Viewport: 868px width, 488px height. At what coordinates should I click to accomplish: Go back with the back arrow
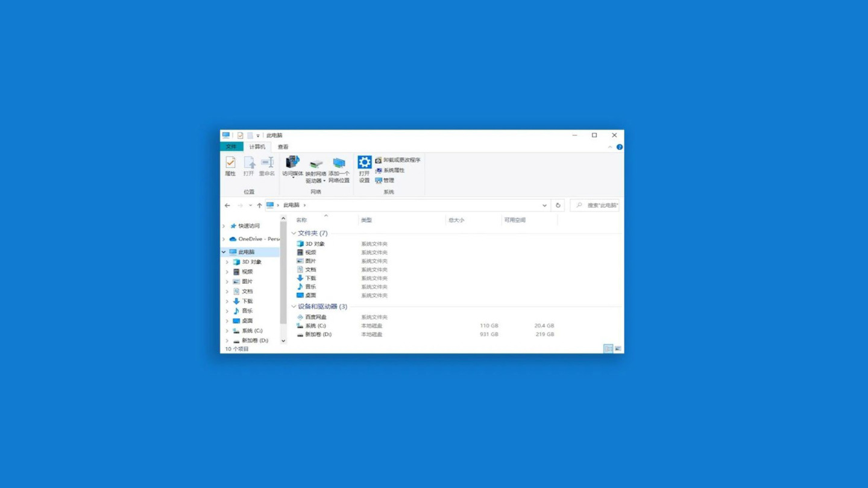227,205
